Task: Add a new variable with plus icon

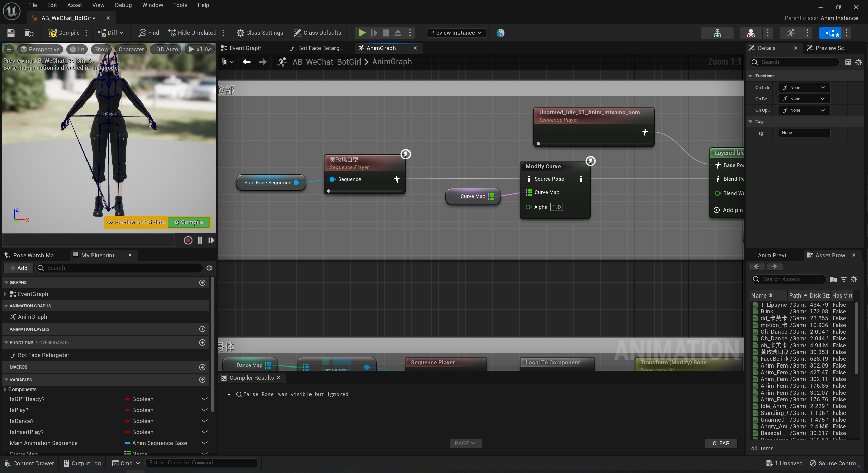Action: point(202,380)
